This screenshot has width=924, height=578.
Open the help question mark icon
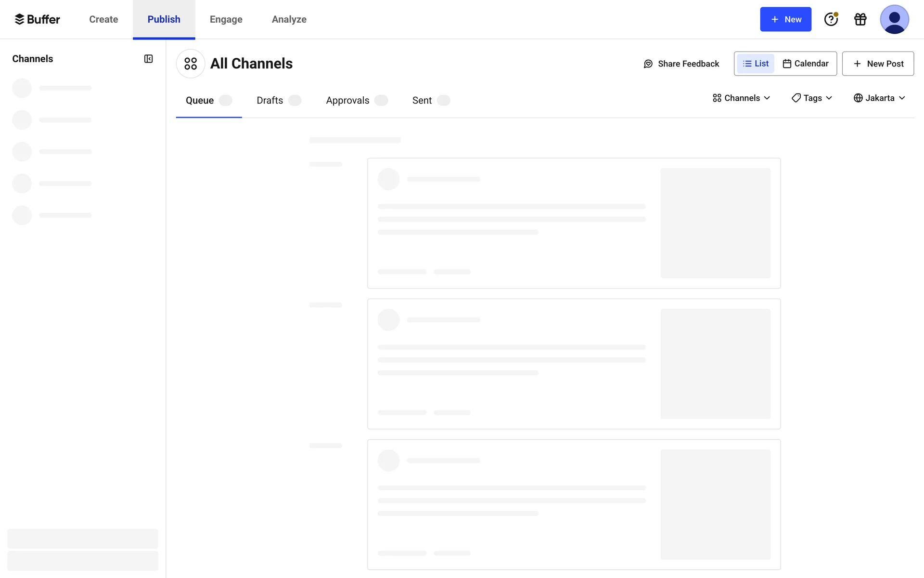pyautogui.click(x=831, y=19)
